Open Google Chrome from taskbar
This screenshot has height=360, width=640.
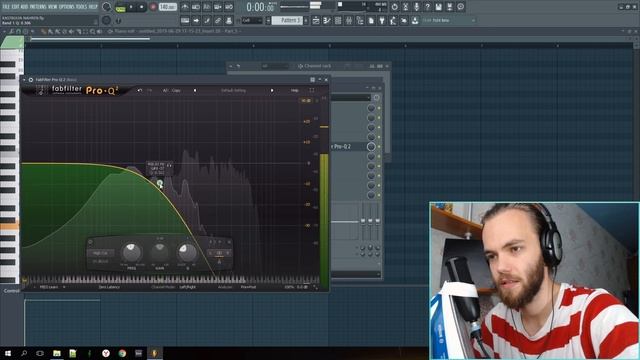click(122, 353)
